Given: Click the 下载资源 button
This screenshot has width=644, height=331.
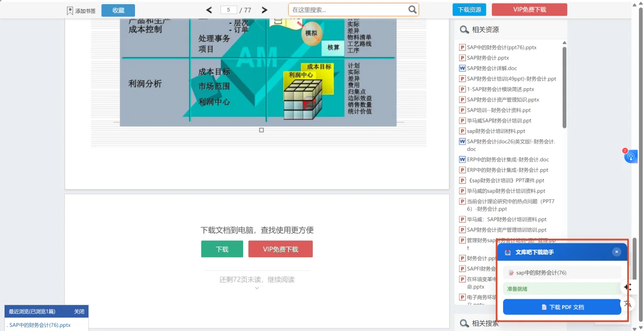Looking at the screenshot, I should [469, 10].
